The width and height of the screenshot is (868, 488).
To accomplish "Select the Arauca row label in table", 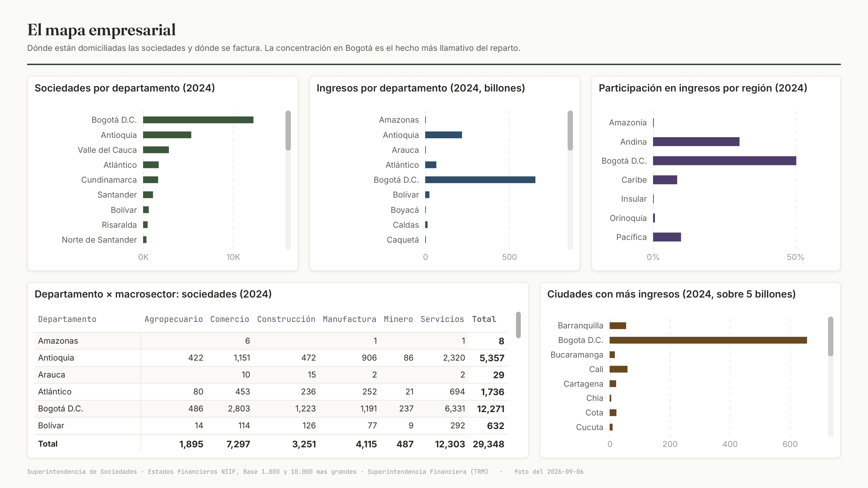I will (x=52, y=375).
